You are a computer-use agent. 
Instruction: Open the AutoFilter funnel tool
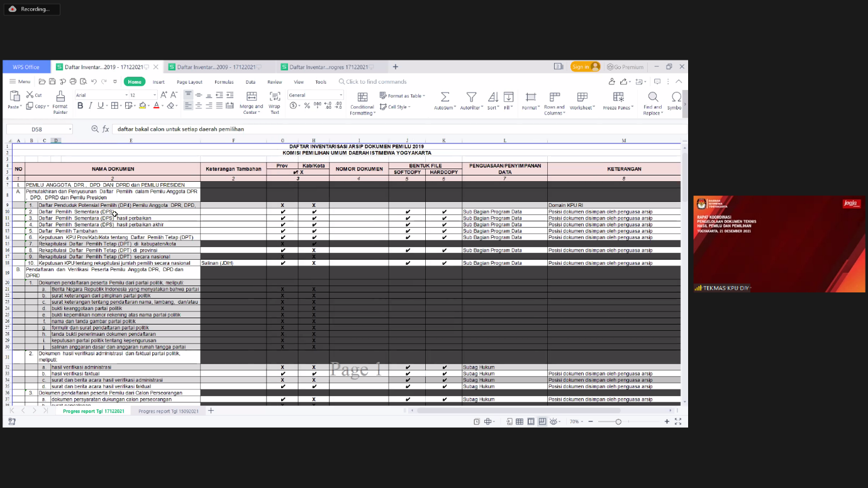coord(470,97)
